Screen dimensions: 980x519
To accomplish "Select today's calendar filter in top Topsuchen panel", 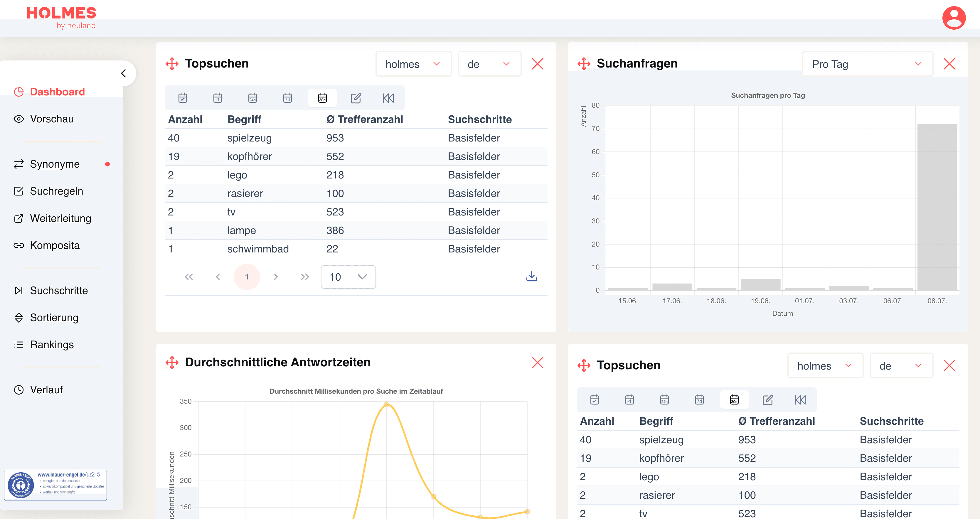I will (x=183, y=98).
